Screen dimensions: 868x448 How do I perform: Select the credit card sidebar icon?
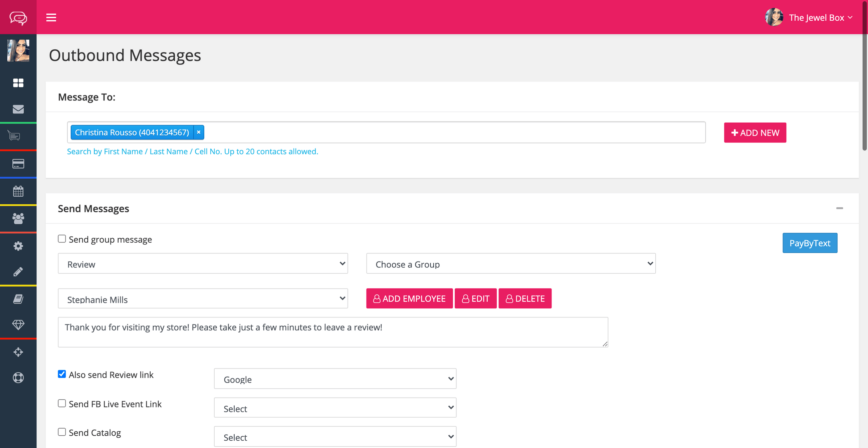18,164
